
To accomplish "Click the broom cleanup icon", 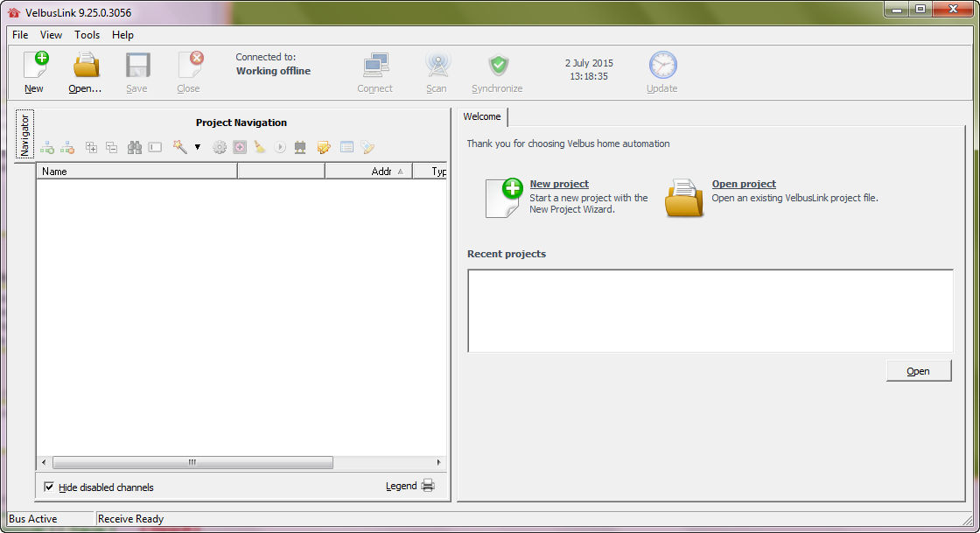I will point(260,147).
